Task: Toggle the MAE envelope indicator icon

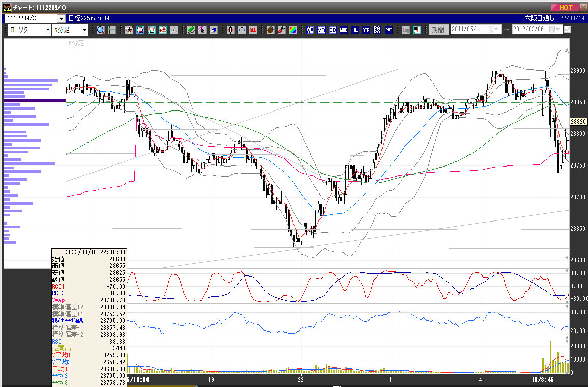Action: pos(343,30)
